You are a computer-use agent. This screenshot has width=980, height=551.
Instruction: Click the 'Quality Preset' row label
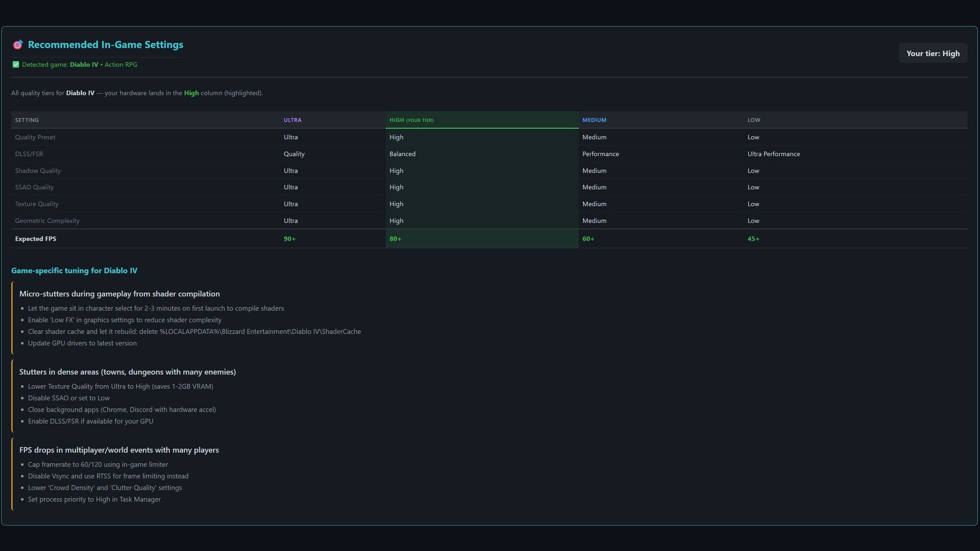(35, 137)
